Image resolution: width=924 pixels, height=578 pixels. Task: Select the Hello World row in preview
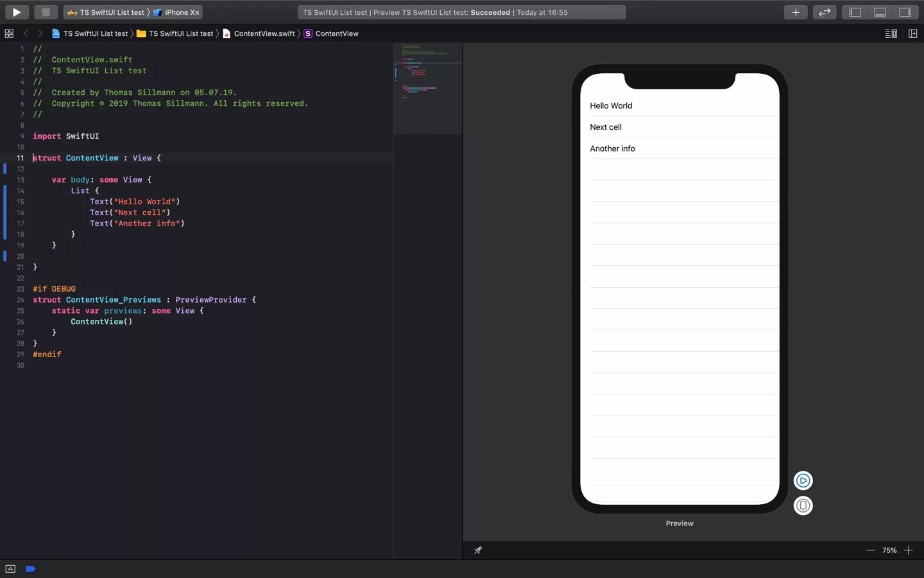click(680, 105)
